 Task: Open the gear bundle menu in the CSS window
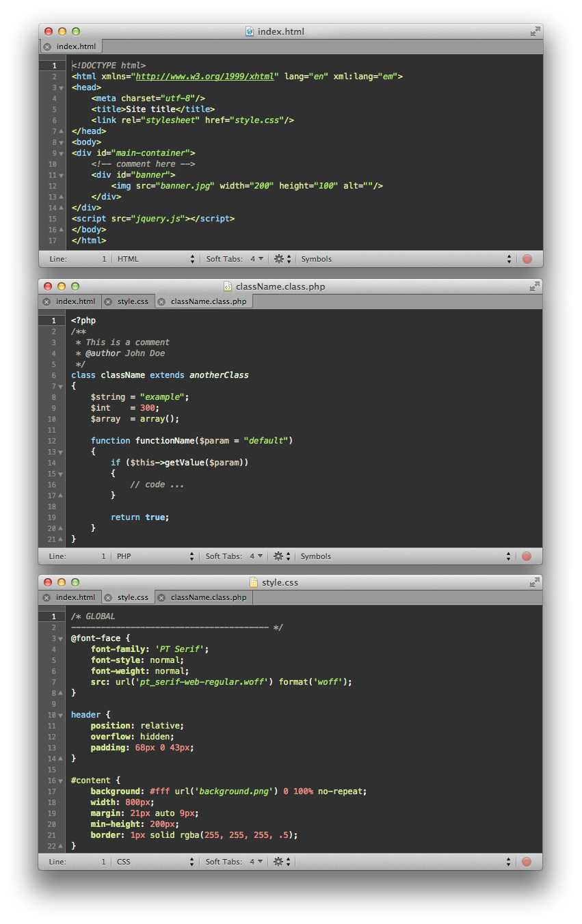tap(282, 862)
